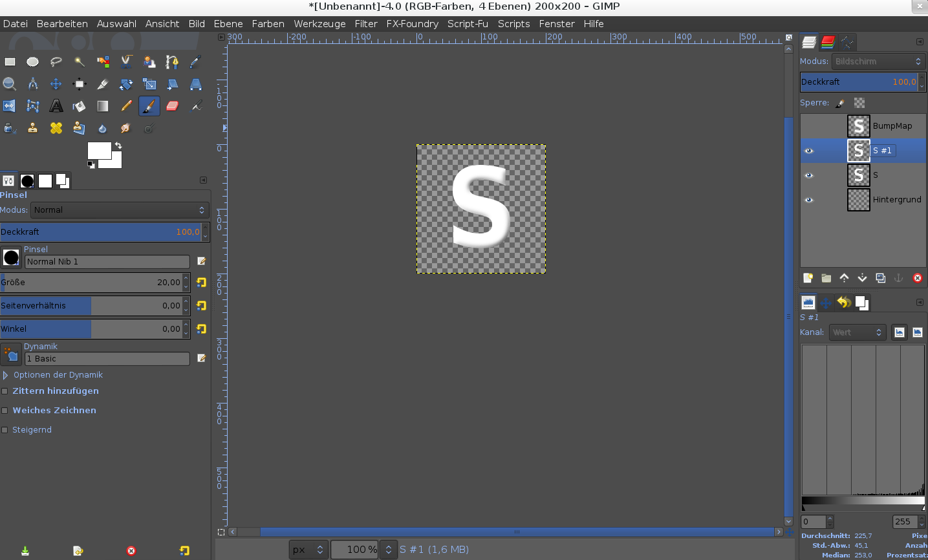This screenshot has height=560, width=928.
Task: Click the zoom percentage field showing 100 %
Action: click(x=354, y=550)
